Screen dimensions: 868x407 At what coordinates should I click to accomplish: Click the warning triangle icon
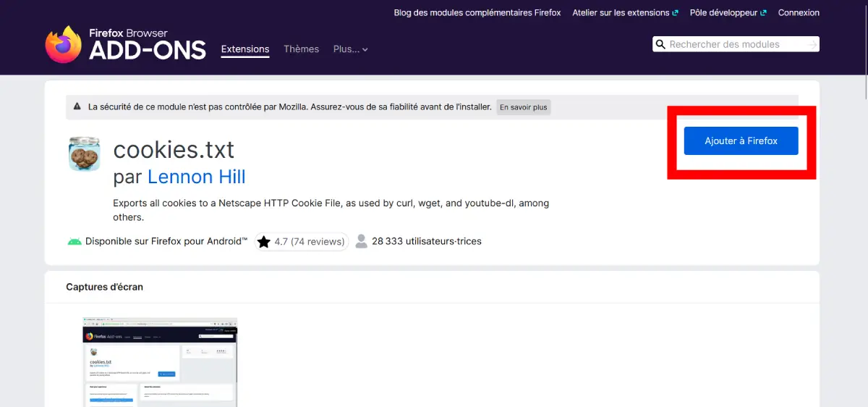pyautogui.click(x=77, y=106)
